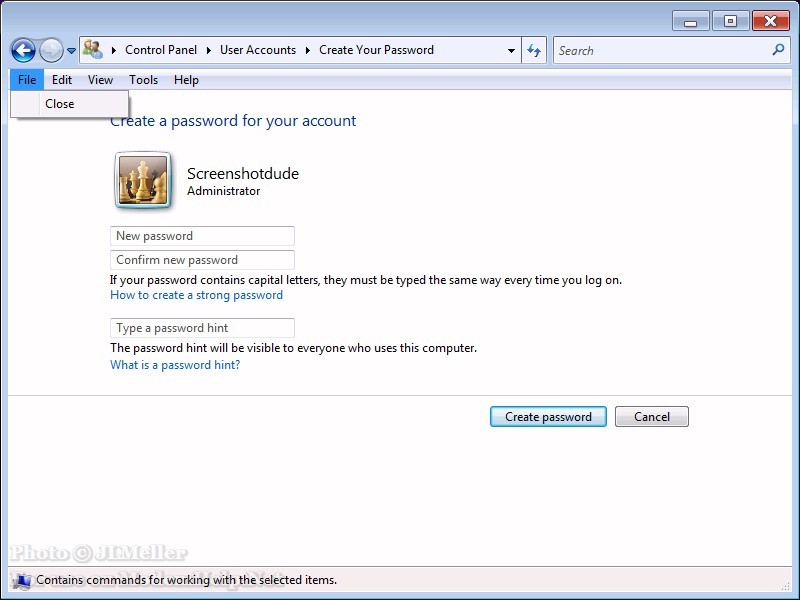Open the File menu
The height and width of the screenshot is (600, 800).
[27, 80]
